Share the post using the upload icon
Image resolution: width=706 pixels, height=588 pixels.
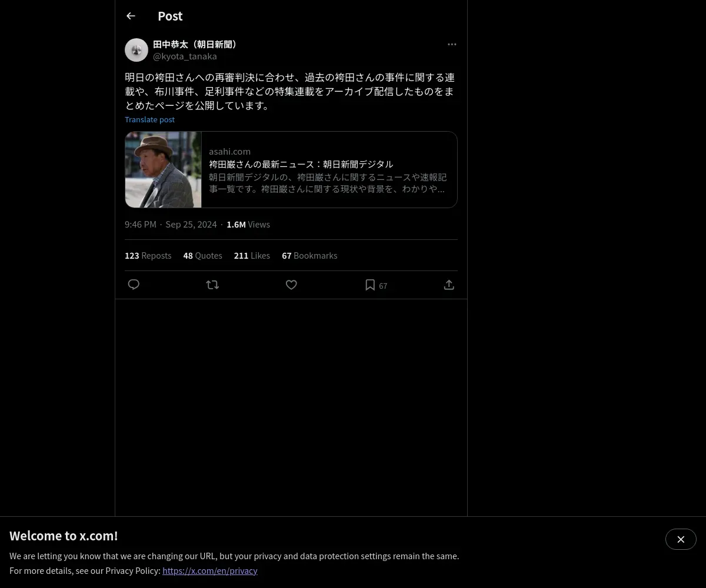[x=449, y=285]
